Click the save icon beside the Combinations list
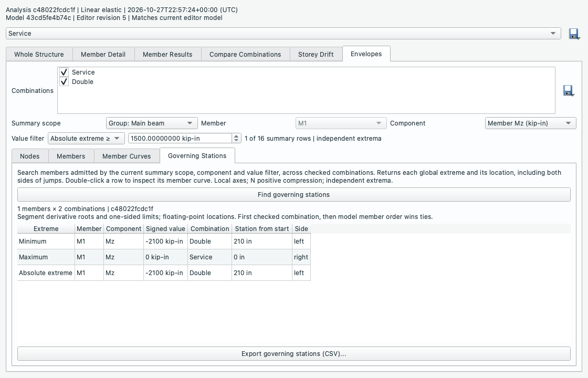 [569, 91]
